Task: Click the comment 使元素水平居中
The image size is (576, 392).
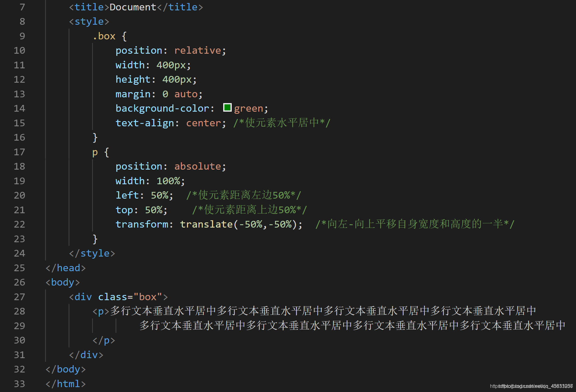Action: click(282, 123)
